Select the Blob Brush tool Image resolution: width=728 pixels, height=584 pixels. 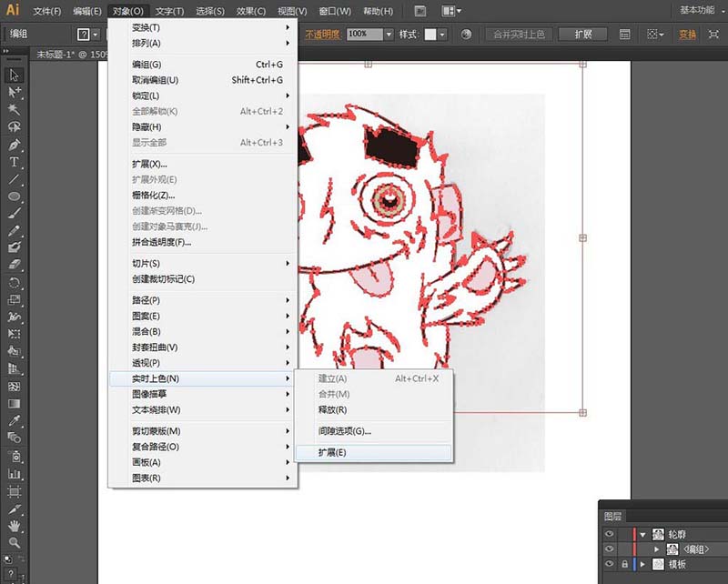pos(14,247)
